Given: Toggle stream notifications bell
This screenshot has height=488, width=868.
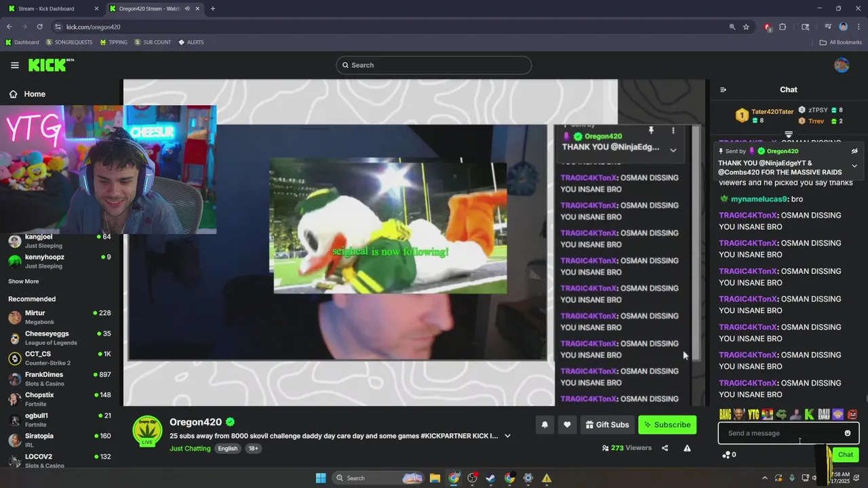Looking at the screenshot, I should pos(545,425).
